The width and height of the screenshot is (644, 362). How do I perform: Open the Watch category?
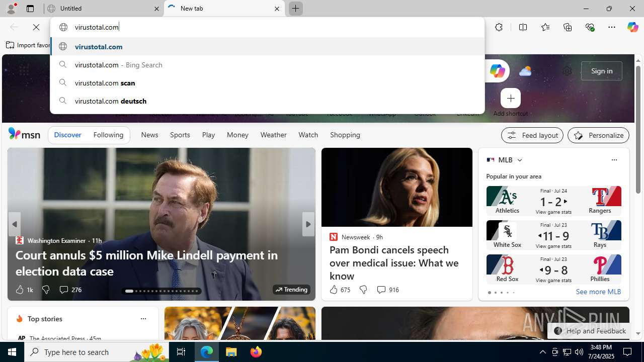[308, 135]
